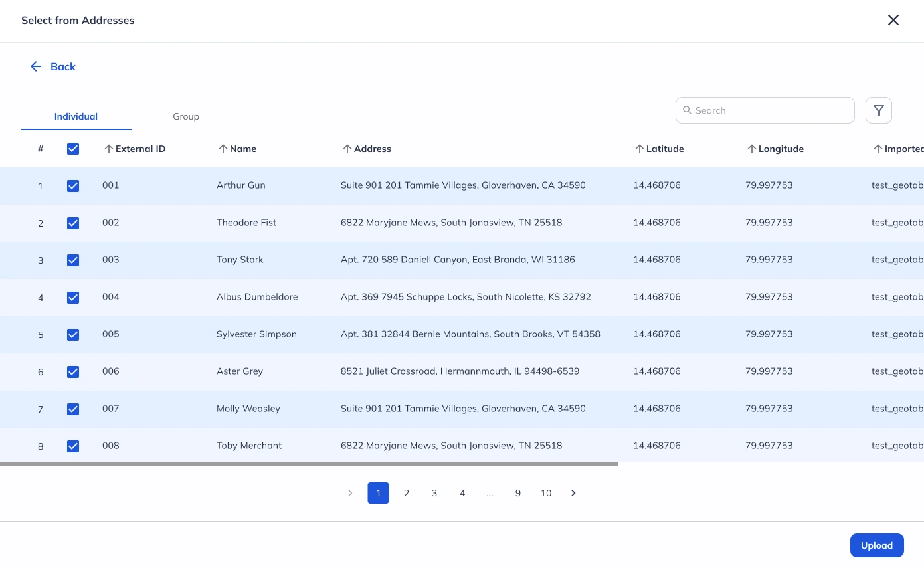This screenshot has width=924, height=574.
Task: Toggle the select-all header checkbox
Action: pyautogui.click(x=73, y=149)
